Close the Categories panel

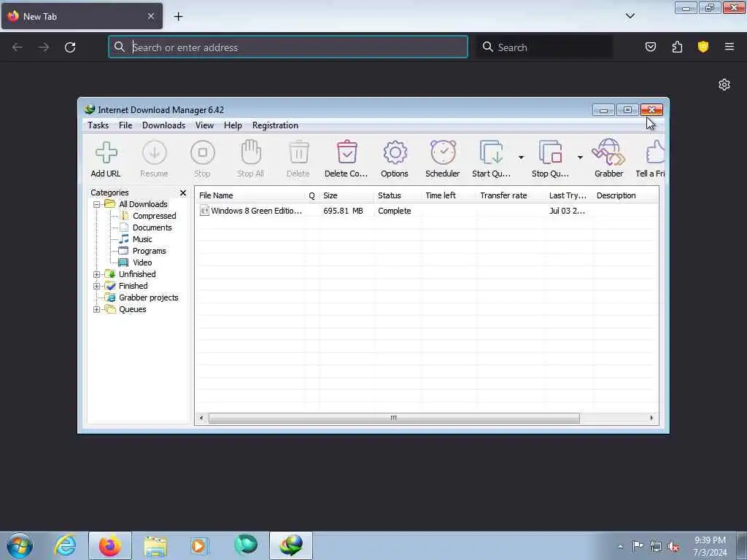pyautogui.click(x=183, y=192)
